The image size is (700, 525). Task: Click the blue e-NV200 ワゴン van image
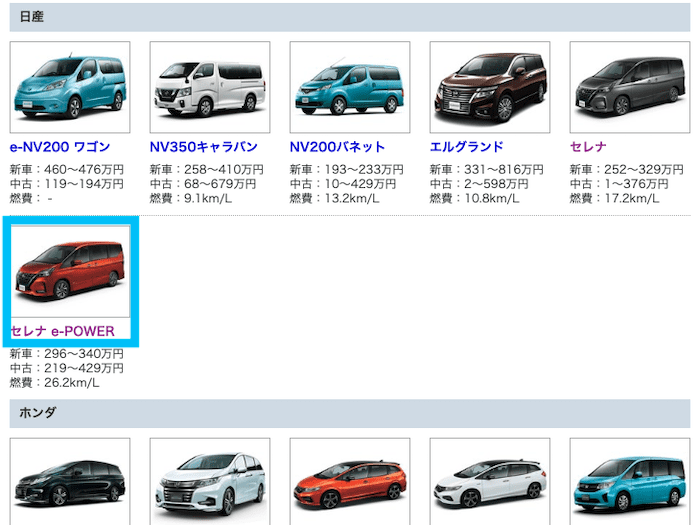(70, 87)
